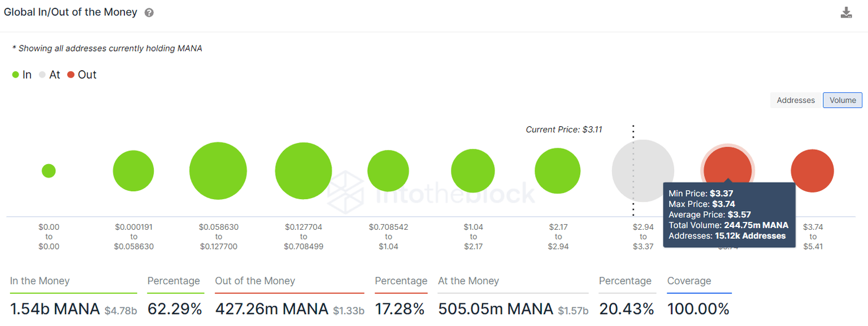Click the download chart icon
This screenshot has height=326, width=868.
pos(846,12)
